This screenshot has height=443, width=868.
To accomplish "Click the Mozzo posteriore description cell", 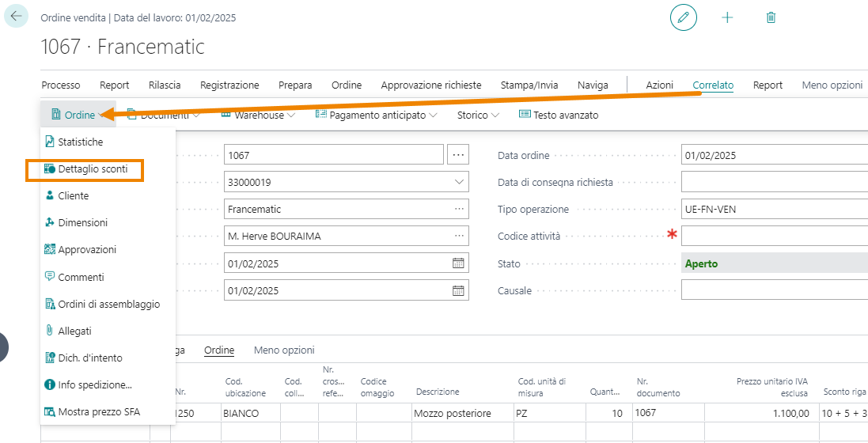I will [459, 413].
